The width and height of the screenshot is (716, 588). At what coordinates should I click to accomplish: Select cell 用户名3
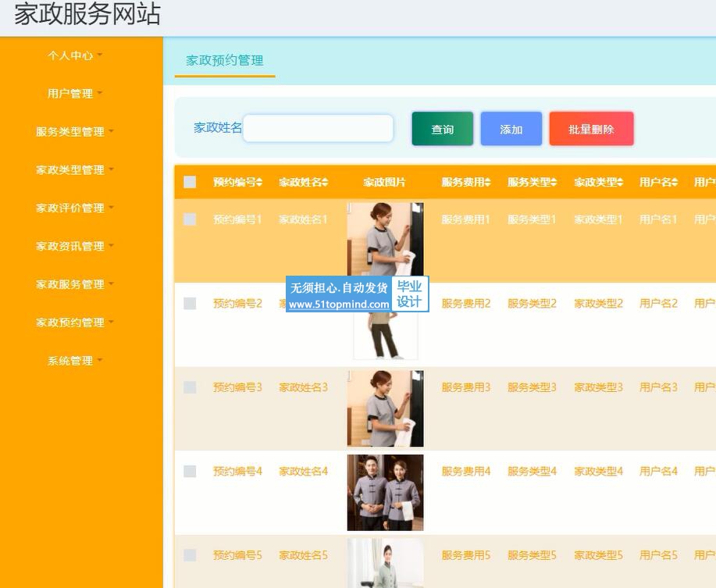tap(658, 387)
